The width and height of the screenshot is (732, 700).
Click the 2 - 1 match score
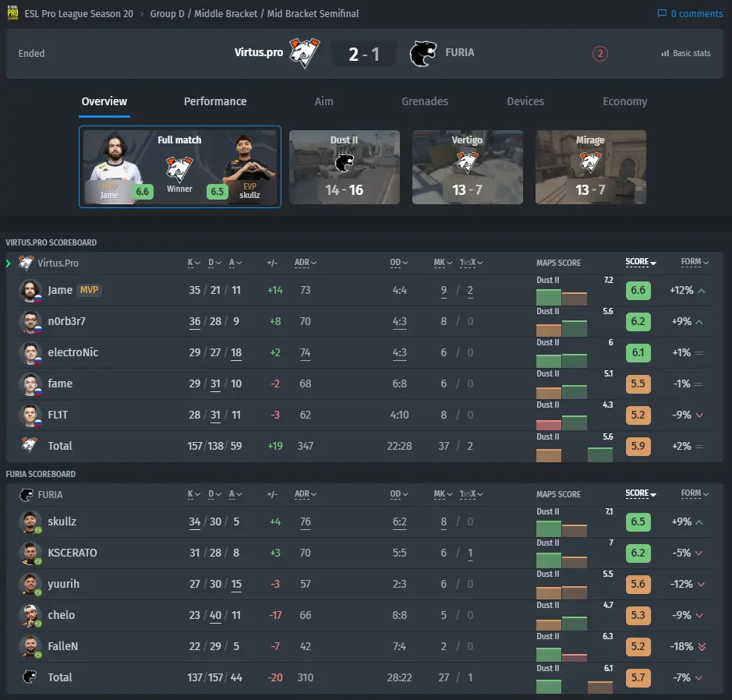[364, 54]
